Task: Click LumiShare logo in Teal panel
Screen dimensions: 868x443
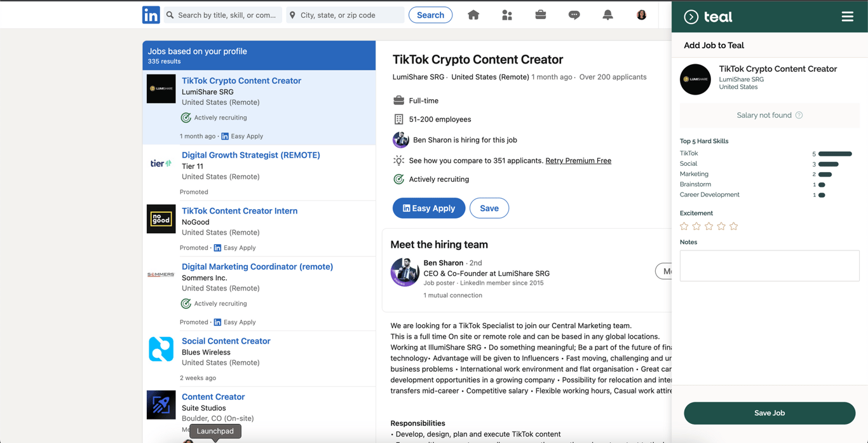Action: pyautogui.click(x=696, y=79)
